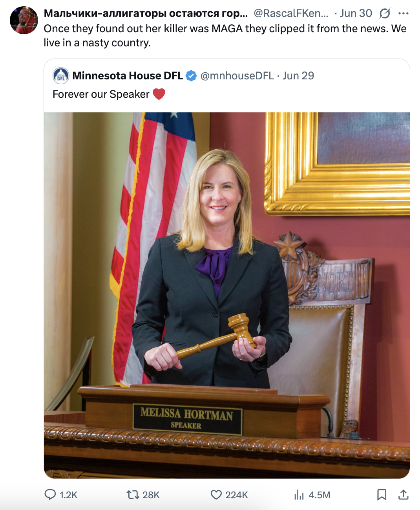Click the share upload icon
Viewport: 420px width, 510px height.
pyautogui.click(x=403, y=494)
